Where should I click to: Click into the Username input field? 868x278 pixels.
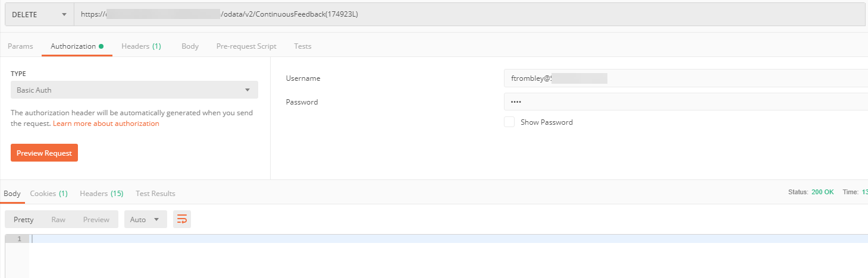pyautogui.click(x=686, y=78)
